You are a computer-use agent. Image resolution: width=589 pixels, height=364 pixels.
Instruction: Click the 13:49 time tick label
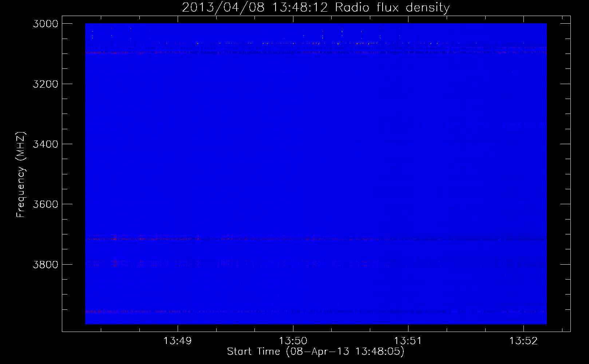pyautogui.click(x=177, y=341)
